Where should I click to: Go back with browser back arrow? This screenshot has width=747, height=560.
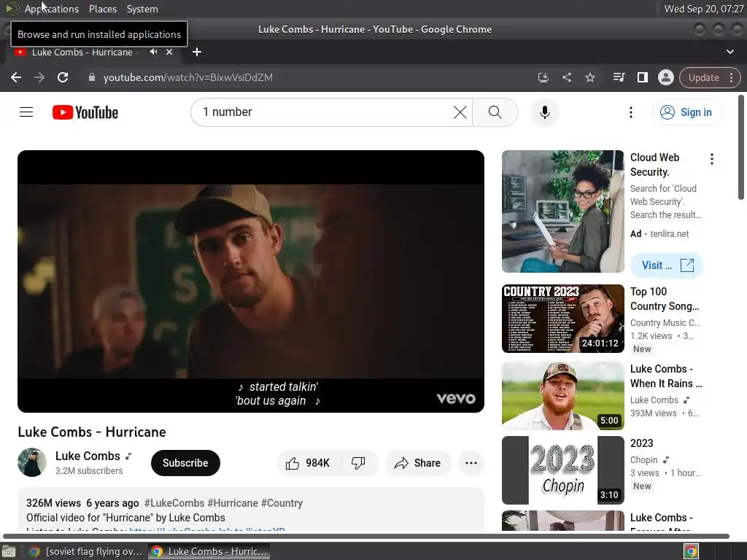(16, 77)
